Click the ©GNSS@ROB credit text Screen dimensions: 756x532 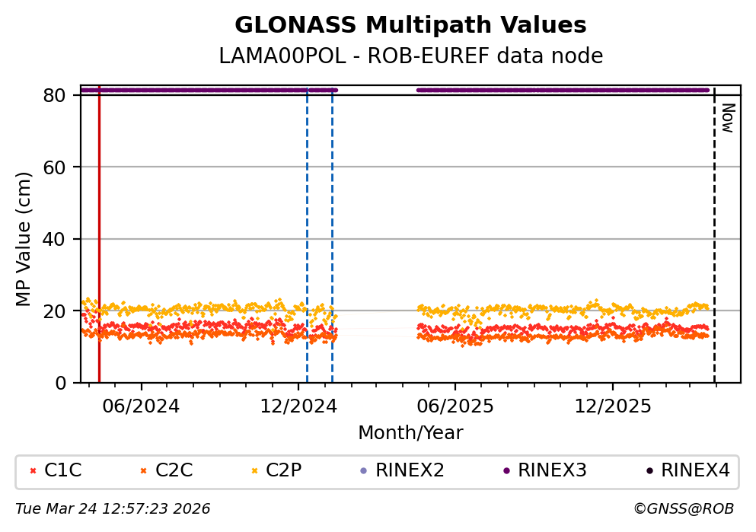pos(683,508)
